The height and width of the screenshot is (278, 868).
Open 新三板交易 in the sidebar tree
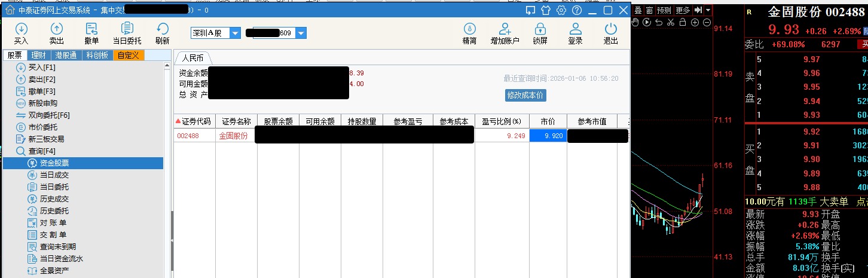pos(47,139)
